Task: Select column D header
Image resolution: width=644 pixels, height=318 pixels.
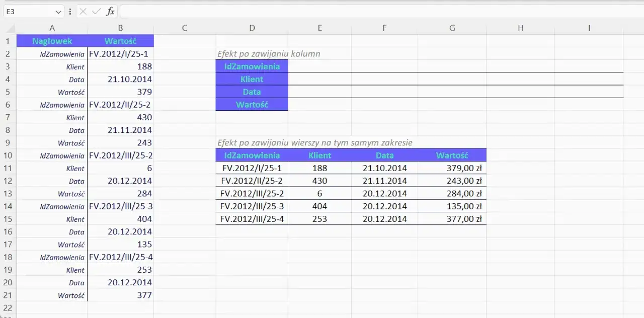Action: [x=252, y=28]
